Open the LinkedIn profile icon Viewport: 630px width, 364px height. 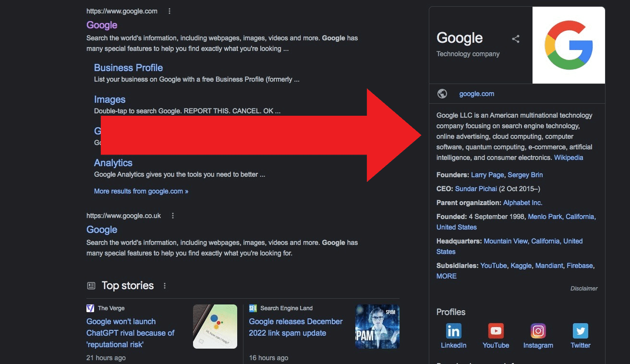[x=453, y=331]
